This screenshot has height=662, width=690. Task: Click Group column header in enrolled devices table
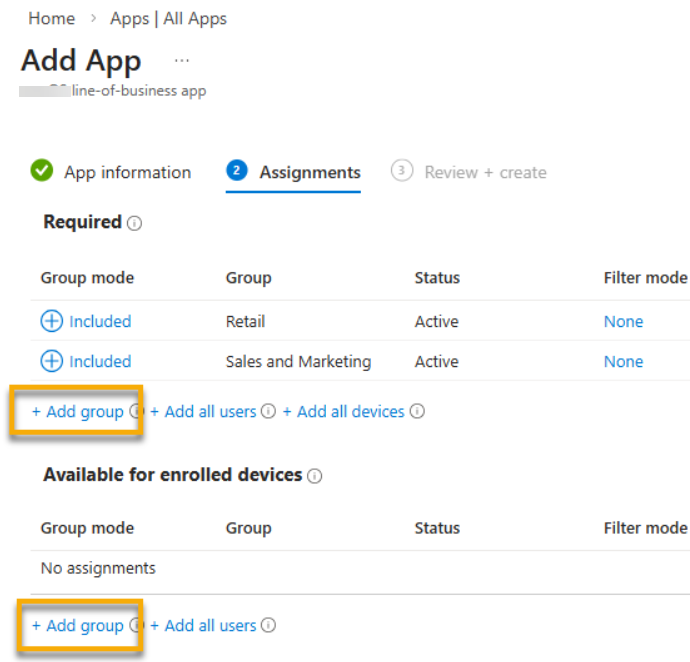(249, 528)
